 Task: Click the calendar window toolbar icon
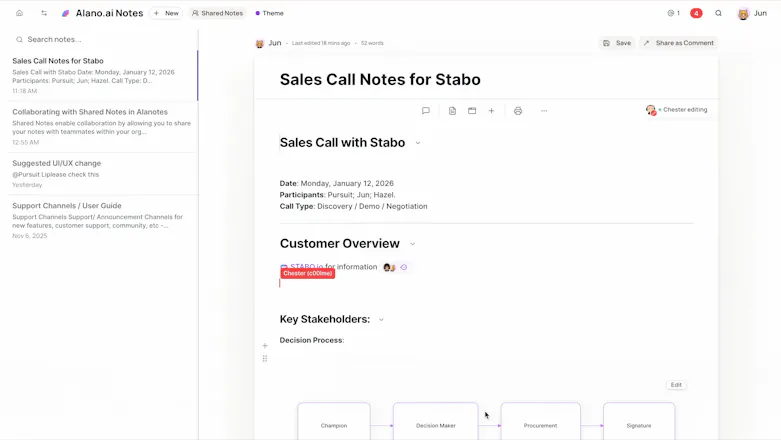[x=472, y=111]
